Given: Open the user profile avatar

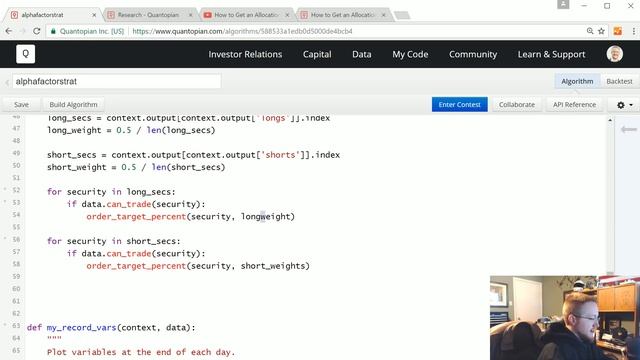Looking at the screenshot, I should (x=614, y=54).
